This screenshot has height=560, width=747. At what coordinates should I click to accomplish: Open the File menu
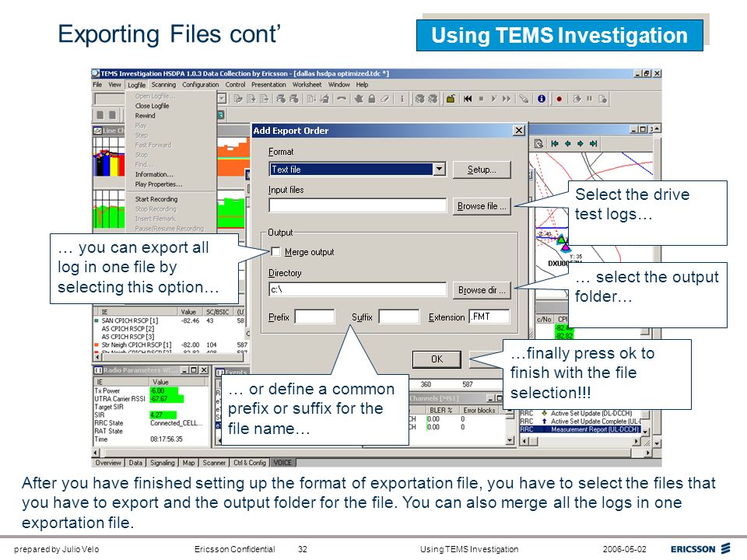tap(97, 85)
